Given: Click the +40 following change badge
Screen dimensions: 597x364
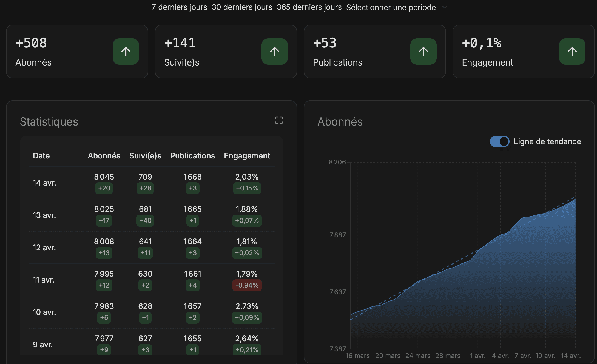Looking at the screenshot, I should click(x=145, y=221).
